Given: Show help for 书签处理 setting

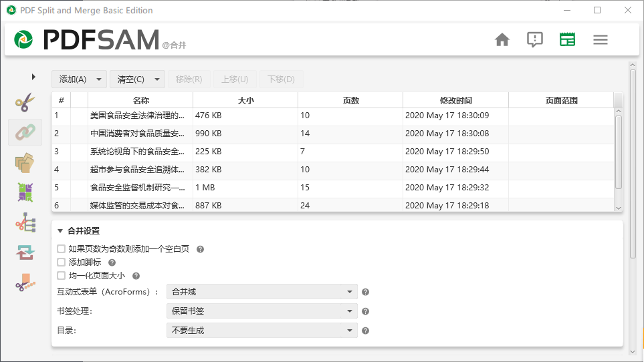Looking at the screenshot, I should pyautogui.click(x=365, y=312).
